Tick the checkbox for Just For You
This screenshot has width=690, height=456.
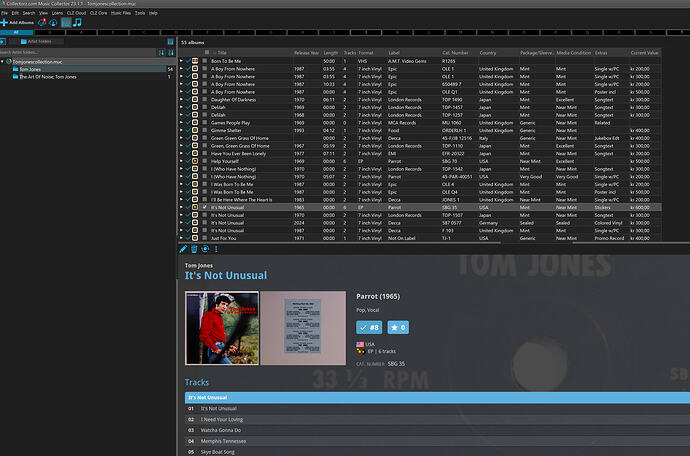205,238
